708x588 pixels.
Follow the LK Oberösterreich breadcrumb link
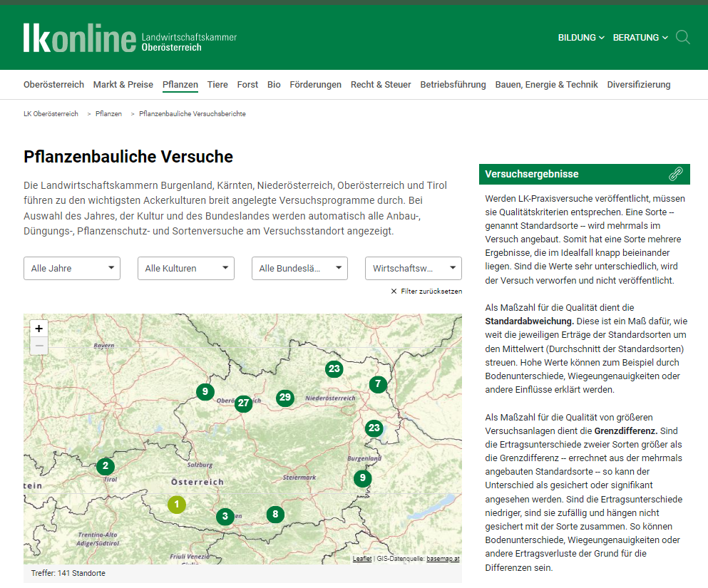click(51, 114)
